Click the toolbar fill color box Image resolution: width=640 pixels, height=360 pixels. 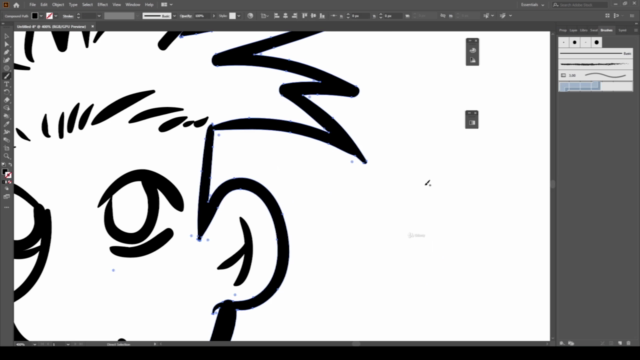tap(5, 172)
